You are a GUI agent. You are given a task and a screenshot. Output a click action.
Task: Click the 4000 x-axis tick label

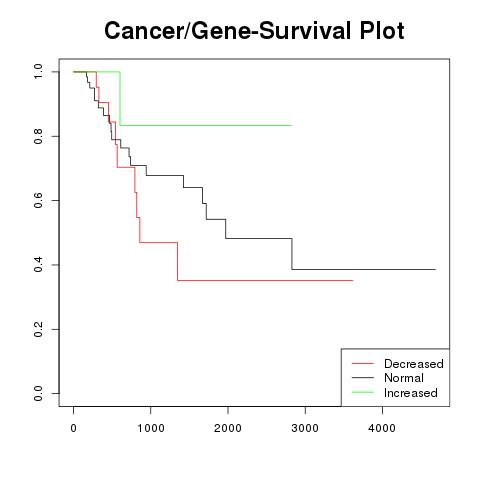click(382, 428)
